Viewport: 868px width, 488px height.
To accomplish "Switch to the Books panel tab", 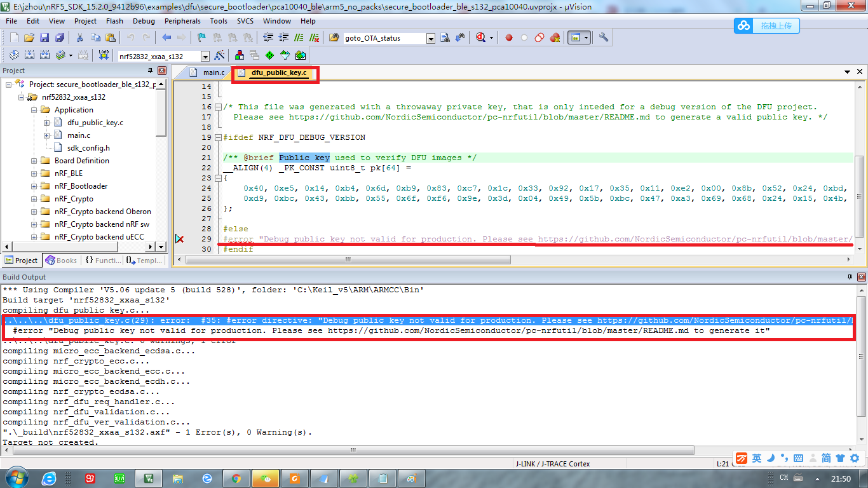I will pyautogui.click(x=62, y=261).
